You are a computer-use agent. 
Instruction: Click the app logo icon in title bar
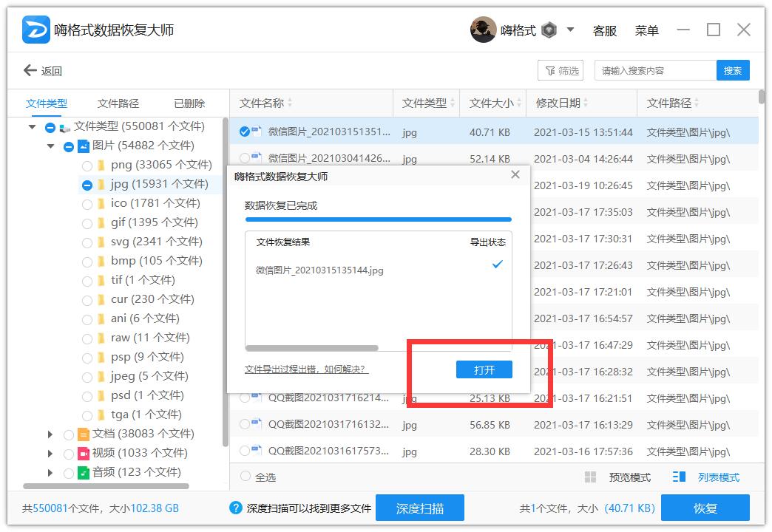tap(36, 30)
